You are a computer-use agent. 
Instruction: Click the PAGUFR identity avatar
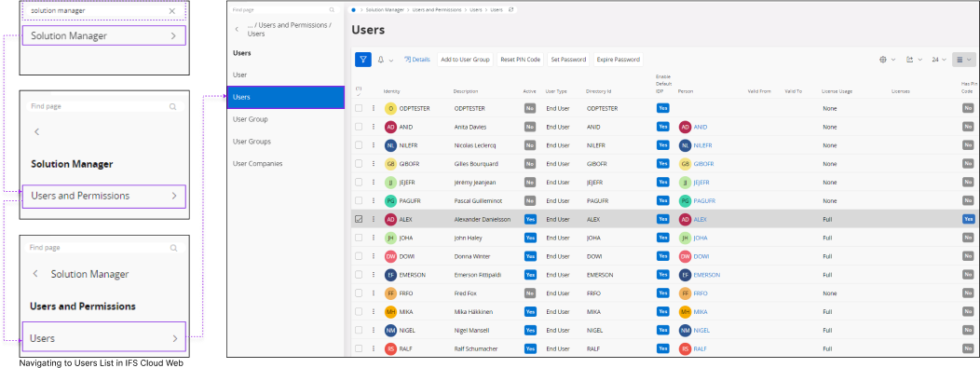[x=390, y=200]
